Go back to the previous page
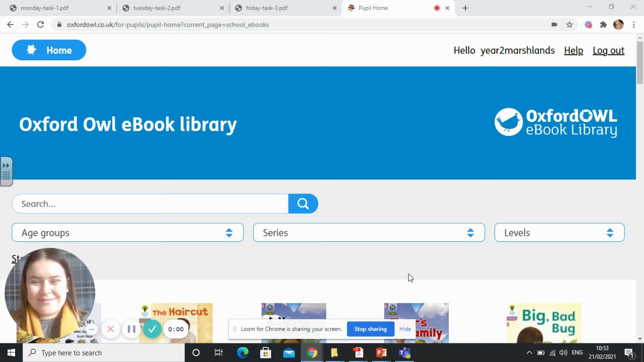This screenshot has height=362, width=644. click(x=10, y=25)
